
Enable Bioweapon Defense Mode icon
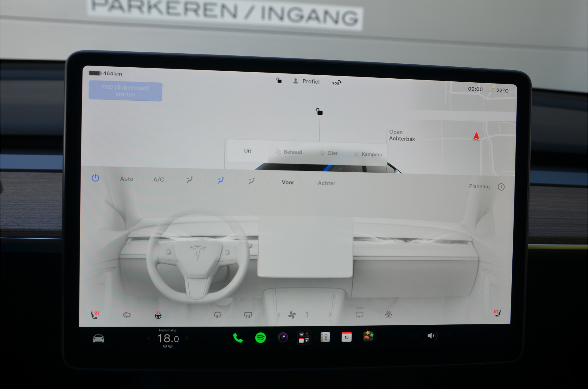[x=388, y=314]
